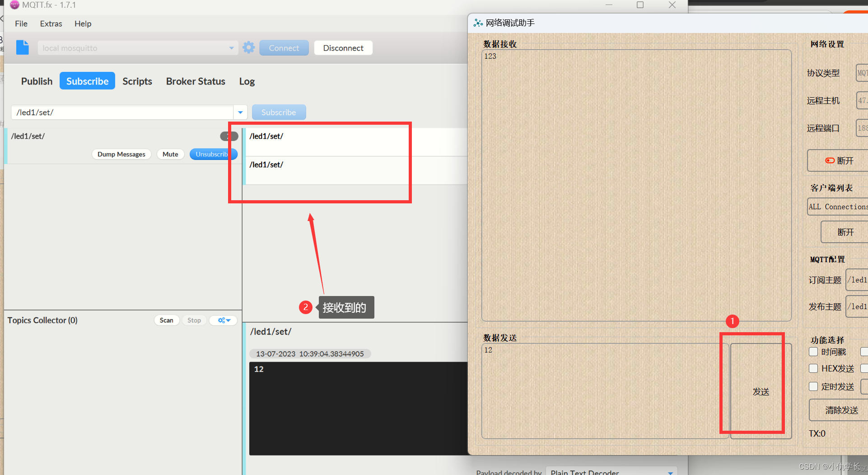The image size is (868, 475).
Task: Enable HEX发送 mode
Action: point(813,368)
